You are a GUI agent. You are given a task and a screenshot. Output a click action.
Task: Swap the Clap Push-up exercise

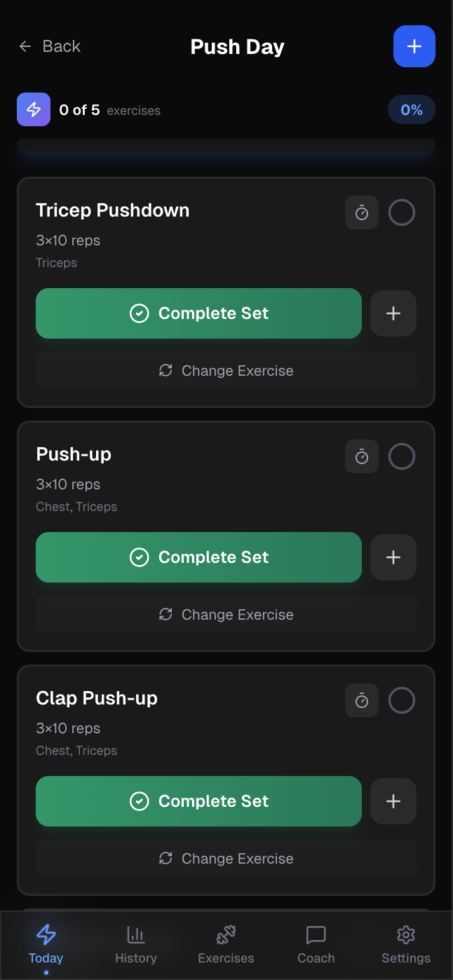point(226,858)
